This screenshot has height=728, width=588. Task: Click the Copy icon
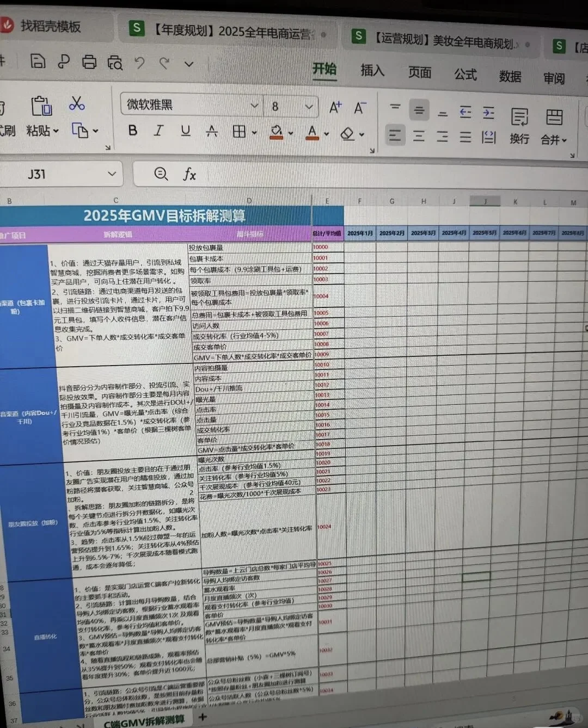pyautogui.click(x=80, y=130)
